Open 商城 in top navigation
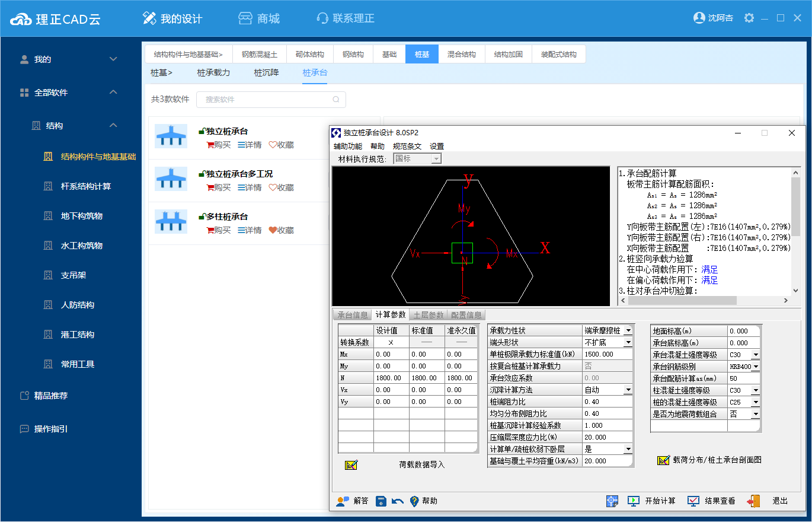812x522 pixels. (x=259, y=18)
